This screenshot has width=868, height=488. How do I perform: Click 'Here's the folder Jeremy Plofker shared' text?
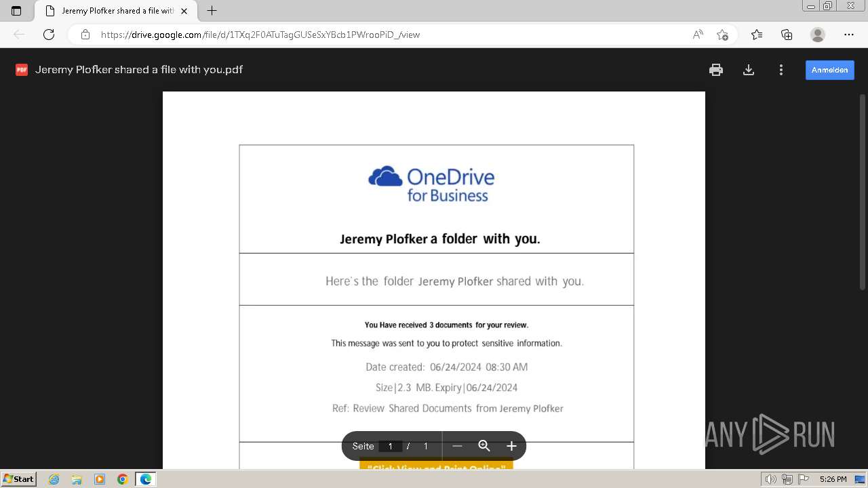454,281
